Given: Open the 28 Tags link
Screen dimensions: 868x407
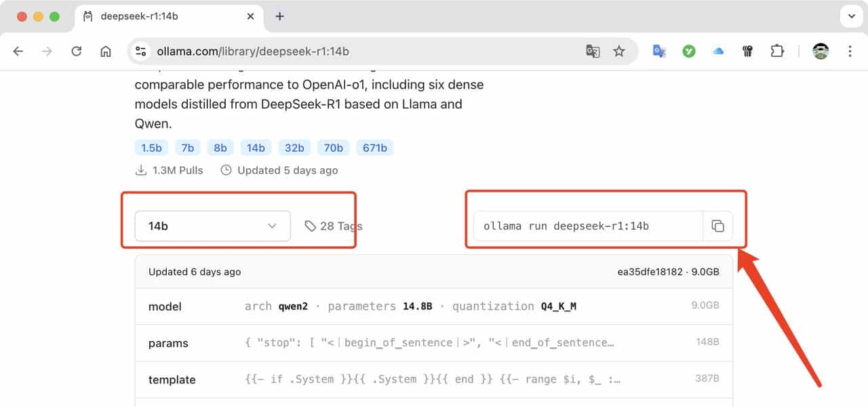Looking at the screenshot, I should tap(333, 226).
